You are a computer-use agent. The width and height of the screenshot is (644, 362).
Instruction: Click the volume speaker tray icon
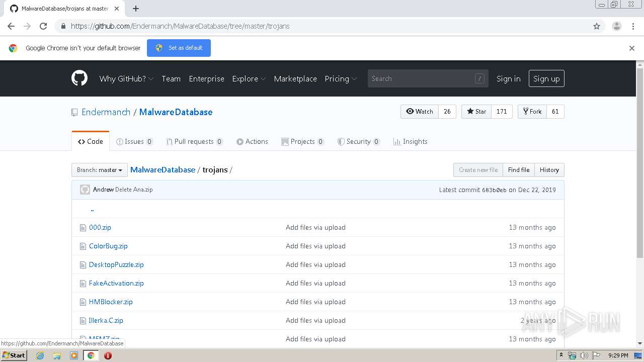tap(584, 355)
